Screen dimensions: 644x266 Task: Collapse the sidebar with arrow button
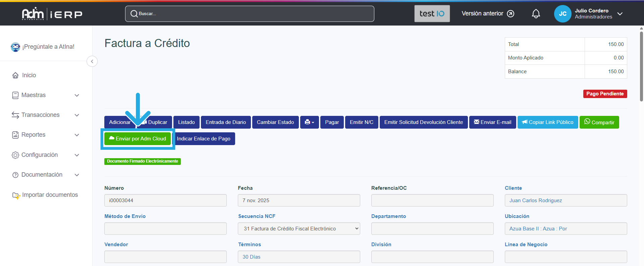92,61
